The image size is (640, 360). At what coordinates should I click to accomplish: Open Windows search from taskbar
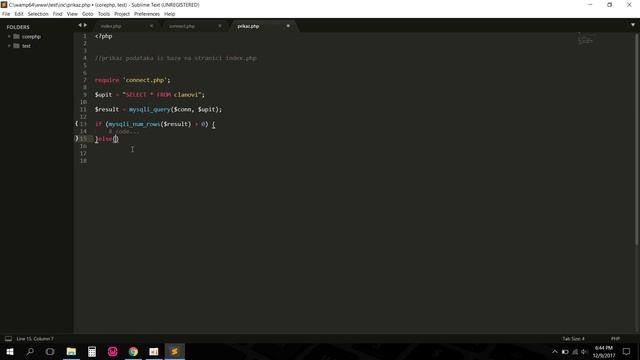30,351
